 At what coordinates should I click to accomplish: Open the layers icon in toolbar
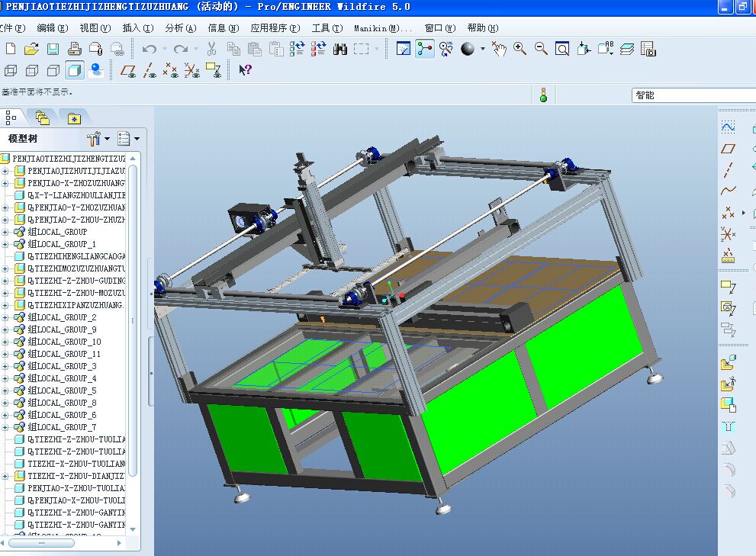(627, 49)
